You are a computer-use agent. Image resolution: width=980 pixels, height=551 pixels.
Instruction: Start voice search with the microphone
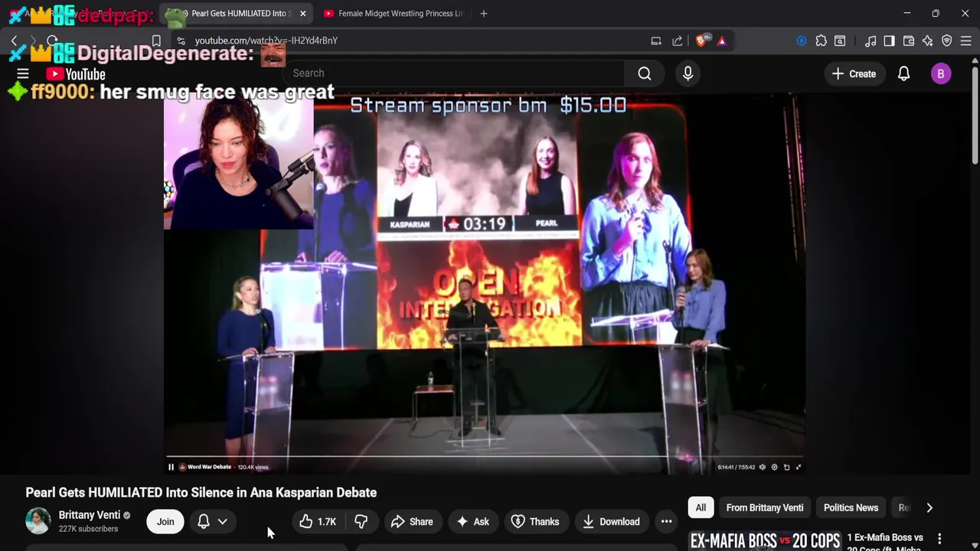tap(688, 73)
